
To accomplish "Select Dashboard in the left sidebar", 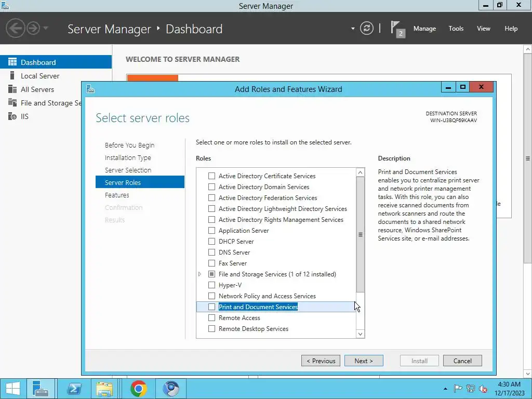I will point(56,62).
